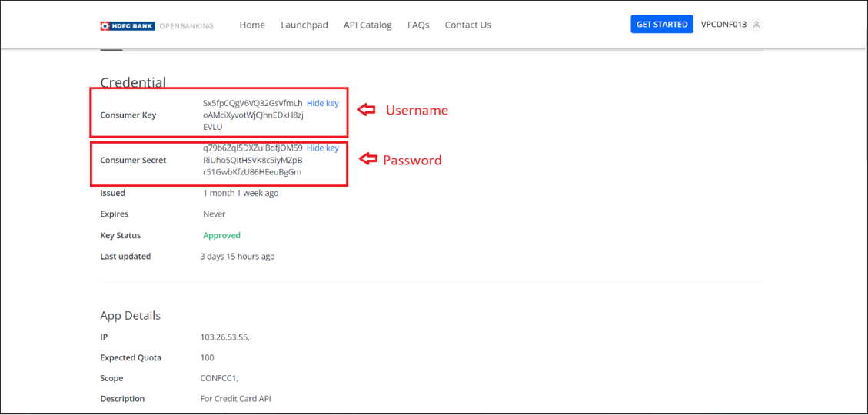Select Contact Us in the navigation bar

tap(467, 25)
